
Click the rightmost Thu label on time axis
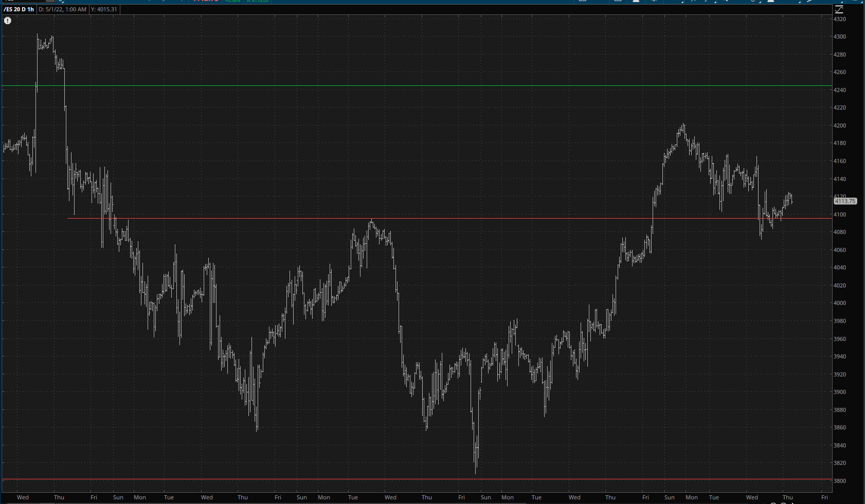tap(787, 497)
